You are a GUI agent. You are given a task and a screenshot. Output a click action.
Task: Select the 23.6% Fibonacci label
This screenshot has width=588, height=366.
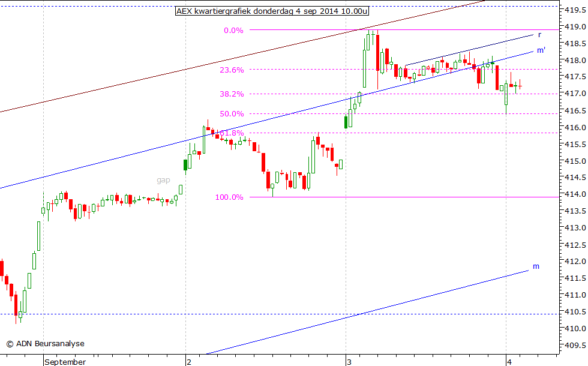(x=232, y=70)
